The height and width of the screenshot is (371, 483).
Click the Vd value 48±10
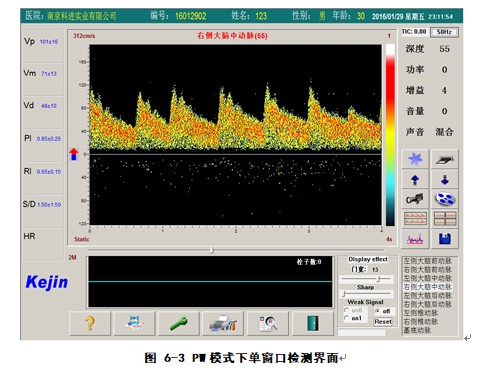click(x=49, y=106)
